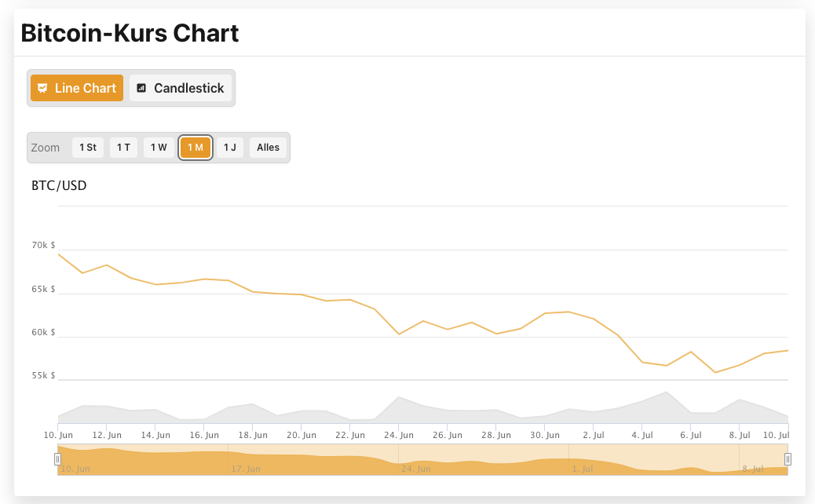Screen dimensions: 815x504
Task: Choose the 1 T zoom option
Action: coord(123,148)
